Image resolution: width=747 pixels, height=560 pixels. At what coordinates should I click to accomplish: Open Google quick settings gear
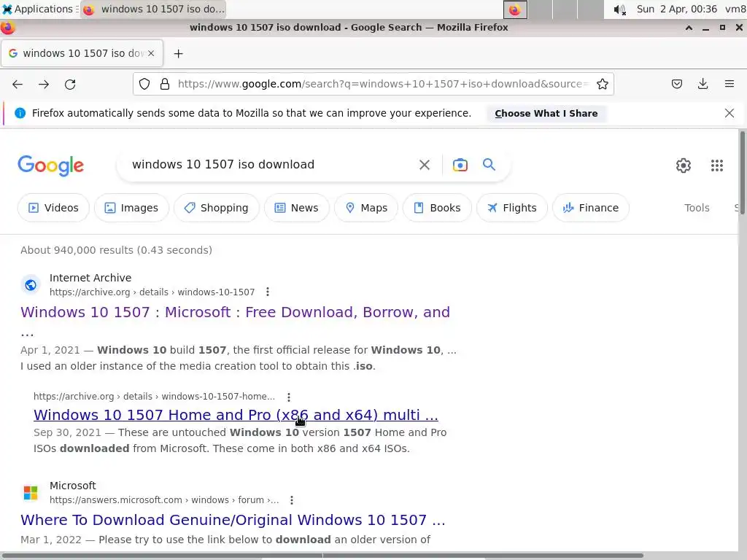tap(683, 166)
